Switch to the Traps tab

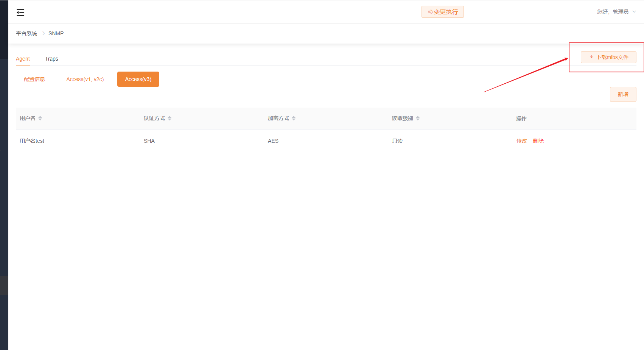51,59
